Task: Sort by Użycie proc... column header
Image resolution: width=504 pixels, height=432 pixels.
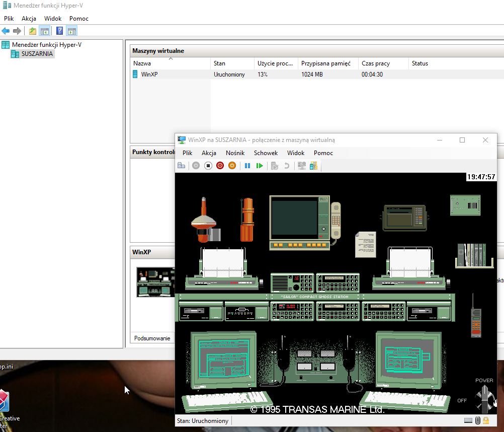Action: (276, 63)
